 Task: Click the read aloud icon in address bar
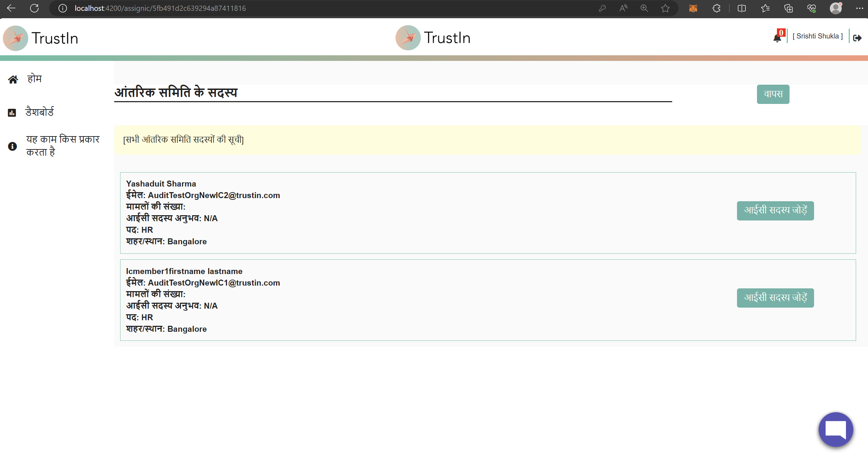(623, 8)
